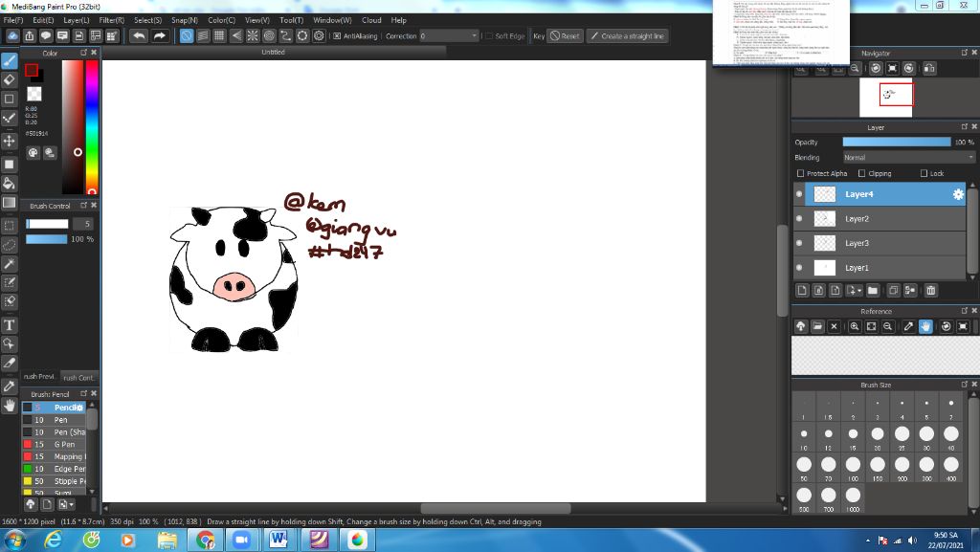Click the Reset button
980x552 pixels.
pos(565,36)
